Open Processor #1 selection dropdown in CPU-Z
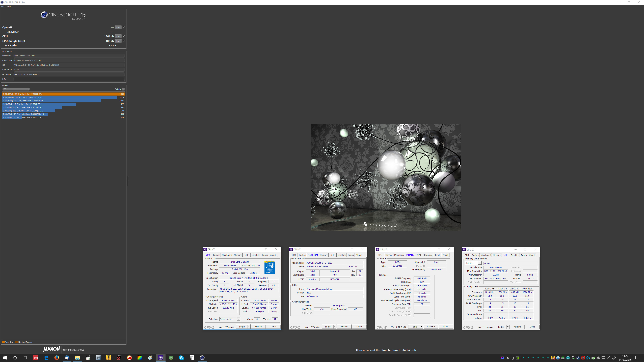Image resolution: width=644 pixels, height=362 pixels. [229, 319]
